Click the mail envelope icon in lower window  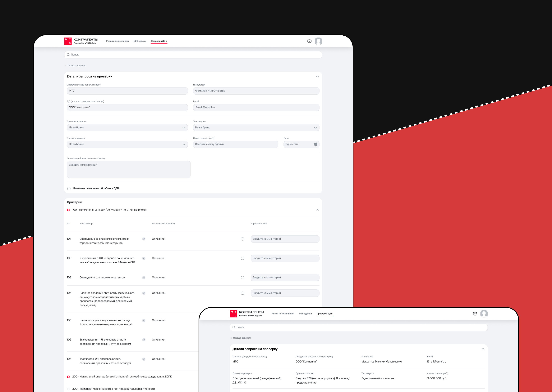[475, 314]
